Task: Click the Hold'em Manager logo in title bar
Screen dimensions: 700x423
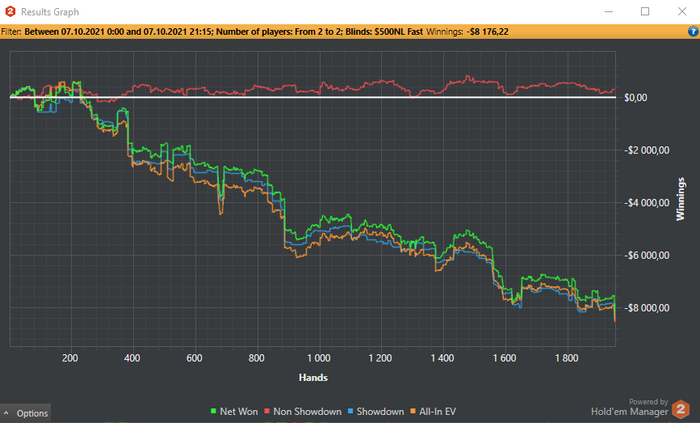Action: tap(10, 12)
